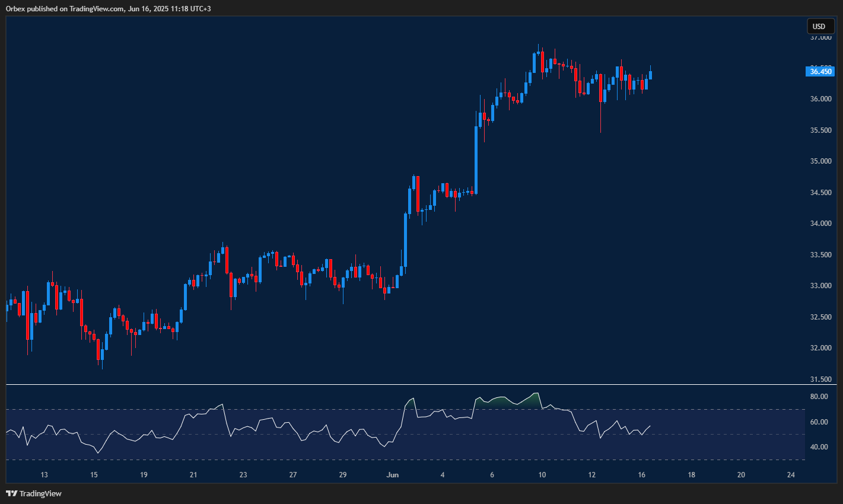Click the 37.000 price scale value
The width and height of the screenshot is (843, 504).
coord(822,37)
